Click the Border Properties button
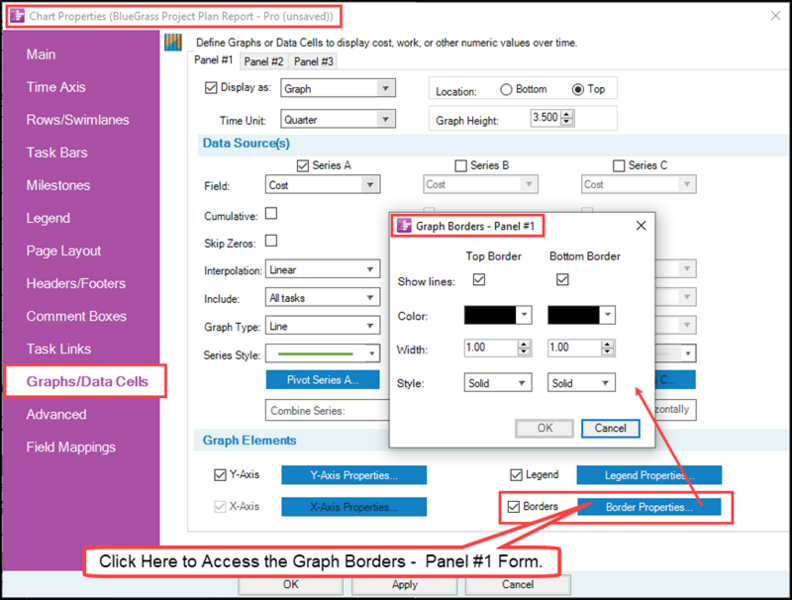The width and height of the screenshot is (792, 600). pyautogui.click(x=649, y=507)
